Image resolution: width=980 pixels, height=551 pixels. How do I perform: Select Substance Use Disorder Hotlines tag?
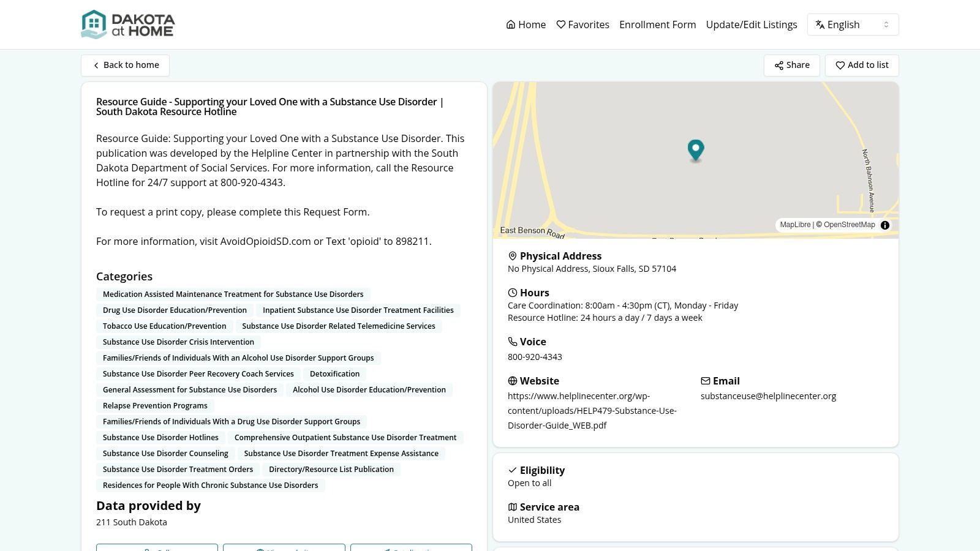click(160, 438)
